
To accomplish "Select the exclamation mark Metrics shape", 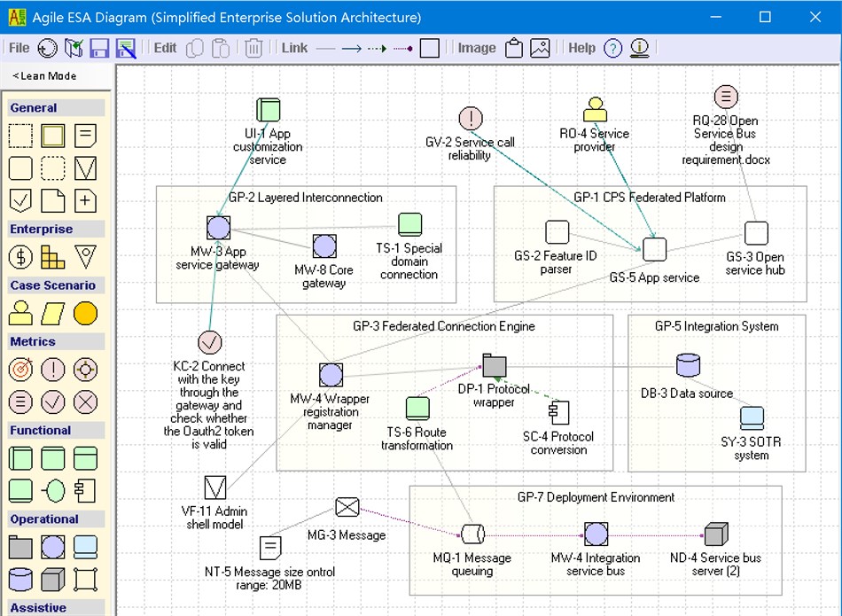I will pyautogui.click(x=52, y=370).
